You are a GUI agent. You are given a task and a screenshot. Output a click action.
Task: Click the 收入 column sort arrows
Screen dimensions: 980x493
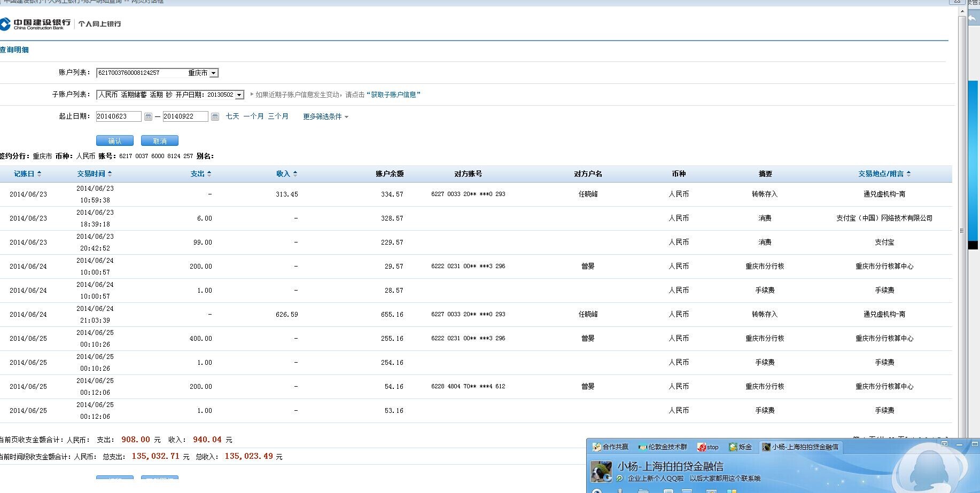click(x=295, y=174)
